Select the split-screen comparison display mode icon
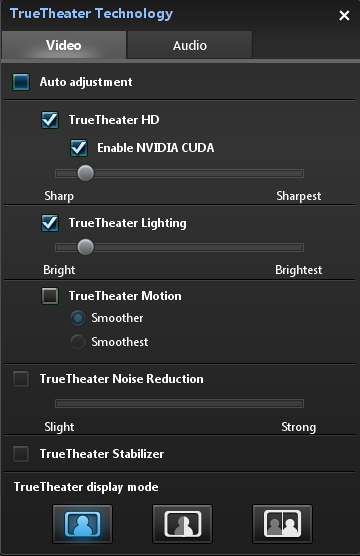This screenshot has width=360, height=556. coord(182,524)
